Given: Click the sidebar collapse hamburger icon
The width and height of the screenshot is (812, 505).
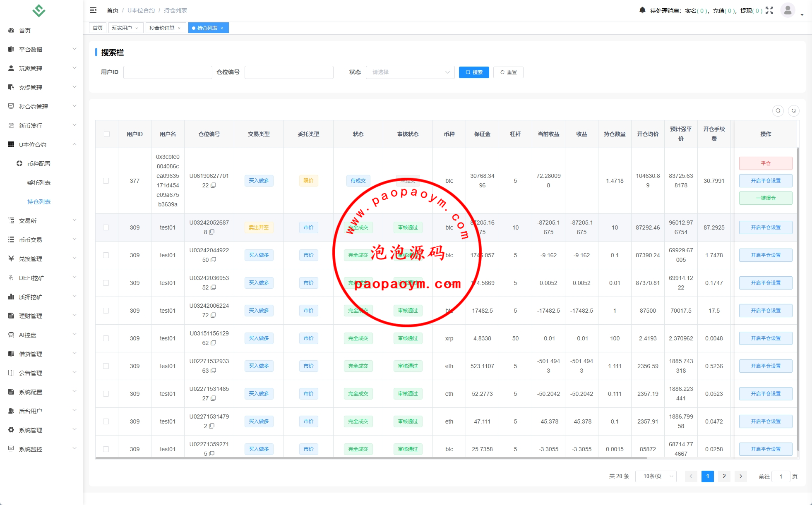Looking at the screenshot, I should tap(93, 10).
